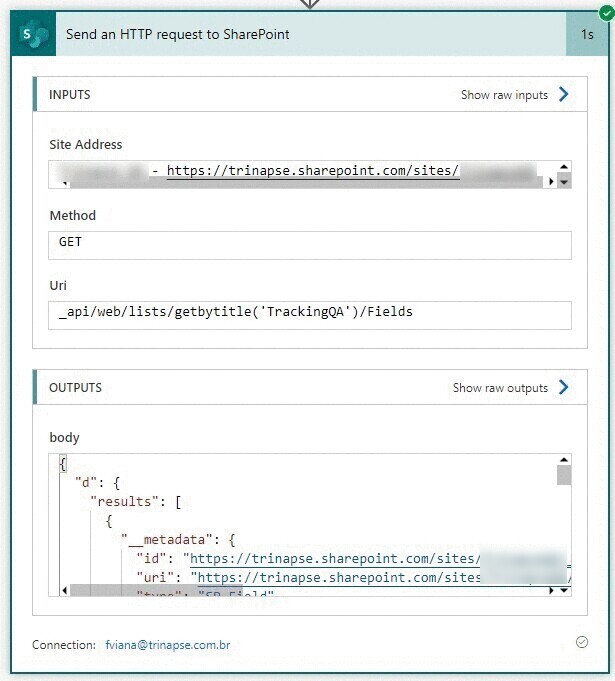Click Site Address scroll-up arrow
The height and width of the screenshot is (681, 615).
[x=564, y=167]
